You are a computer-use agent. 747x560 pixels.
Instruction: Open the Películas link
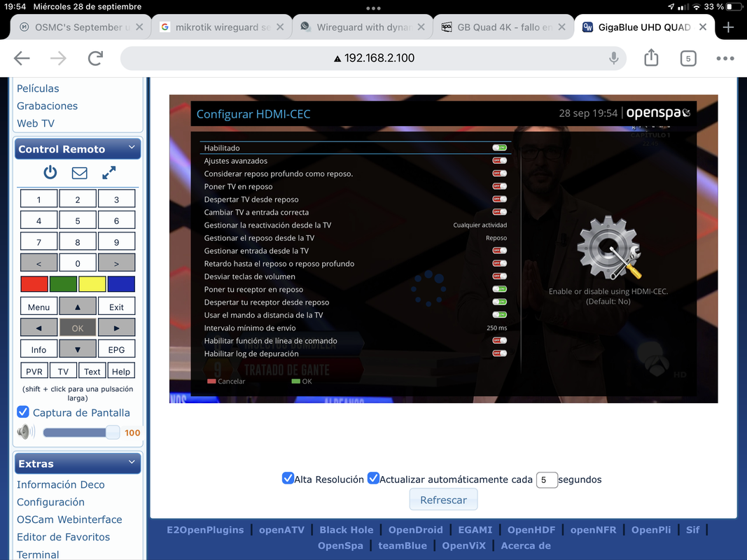tap(38, 89)
